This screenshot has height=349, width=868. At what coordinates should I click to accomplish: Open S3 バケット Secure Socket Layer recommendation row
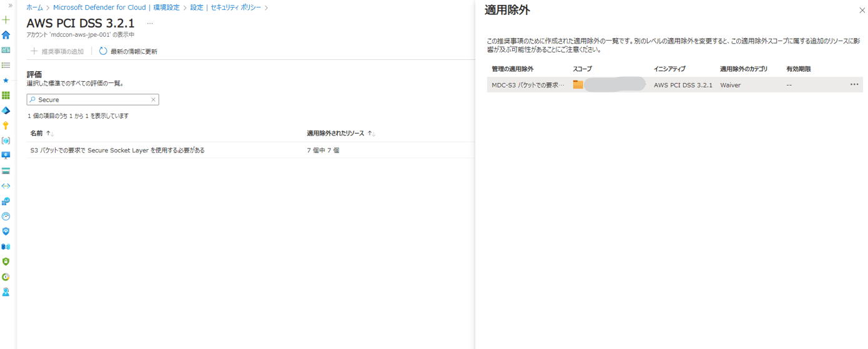coord(117,150)
